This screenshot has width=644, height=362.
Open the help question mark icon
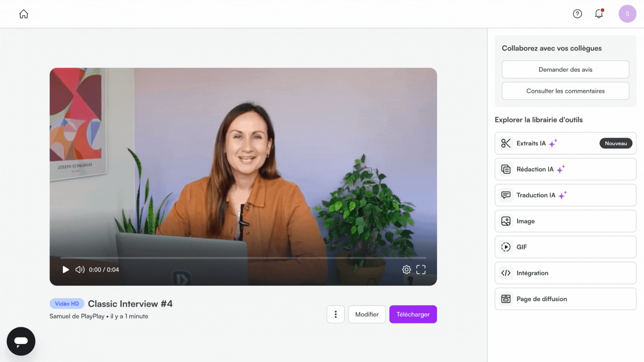[577, 14]
